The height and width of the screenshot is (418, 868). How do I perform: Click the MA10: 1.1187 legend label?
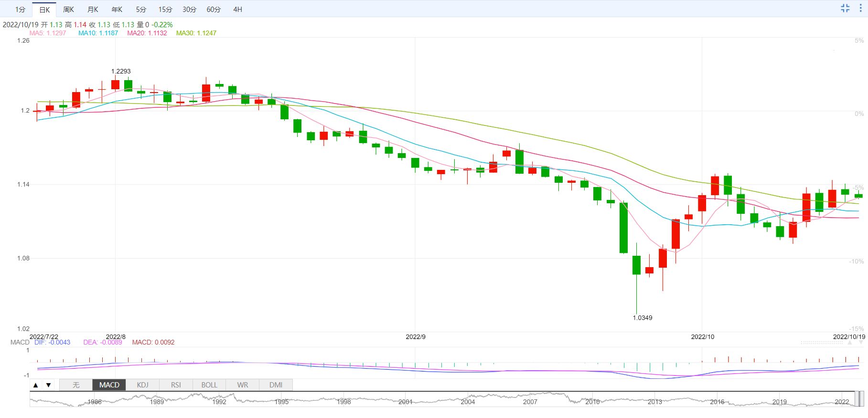[x=98, y=33]
